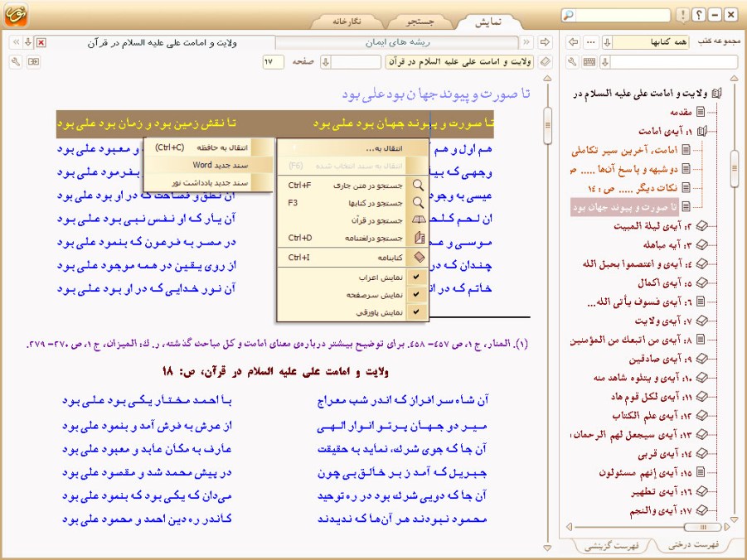
Task: Click the top search input field
Action: (623, 15)
